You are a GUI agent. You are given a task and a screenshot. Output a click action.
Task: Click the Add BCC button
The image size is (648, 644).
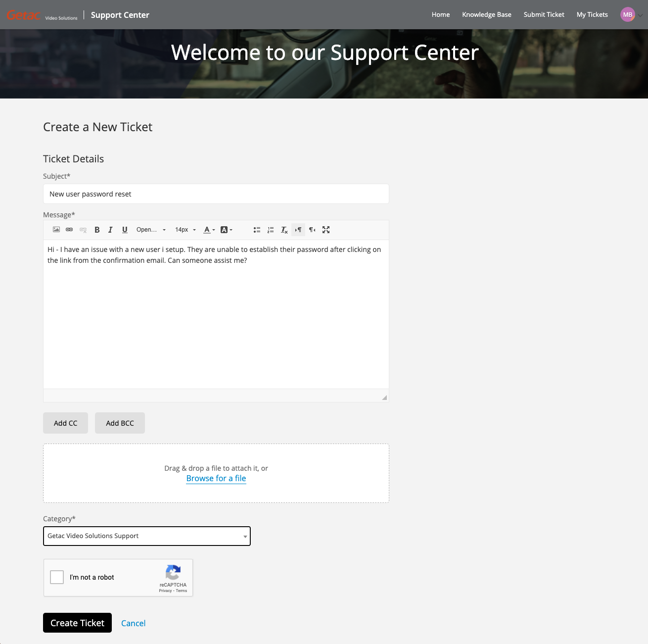click(120, 423)
